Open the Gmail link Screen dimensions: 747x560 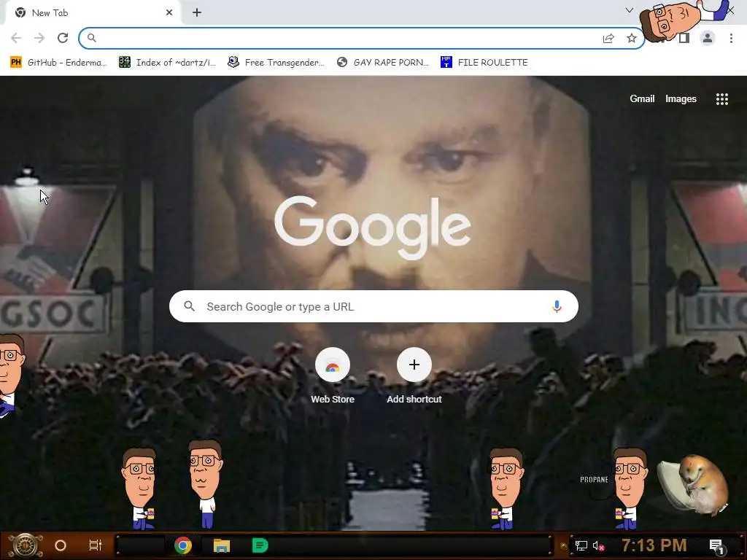tap(642, 98)
